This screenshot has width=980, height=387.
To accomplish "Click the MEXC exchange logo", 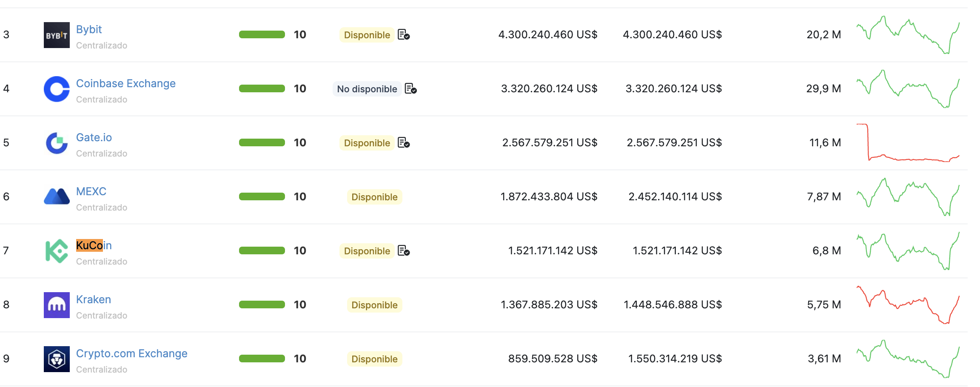I will pos(57,197).
